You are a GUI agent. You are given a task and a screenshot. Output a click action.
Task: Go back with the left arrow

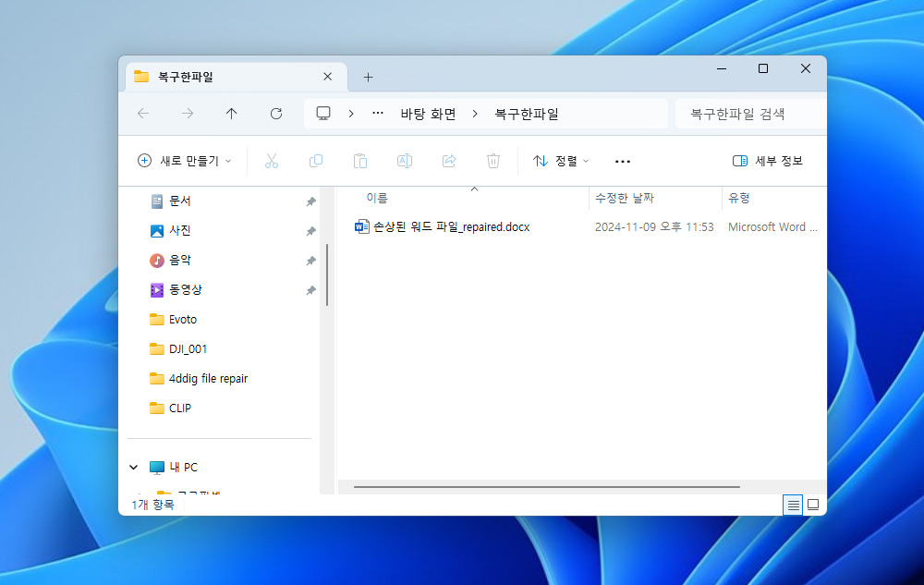tap(143, 114)
